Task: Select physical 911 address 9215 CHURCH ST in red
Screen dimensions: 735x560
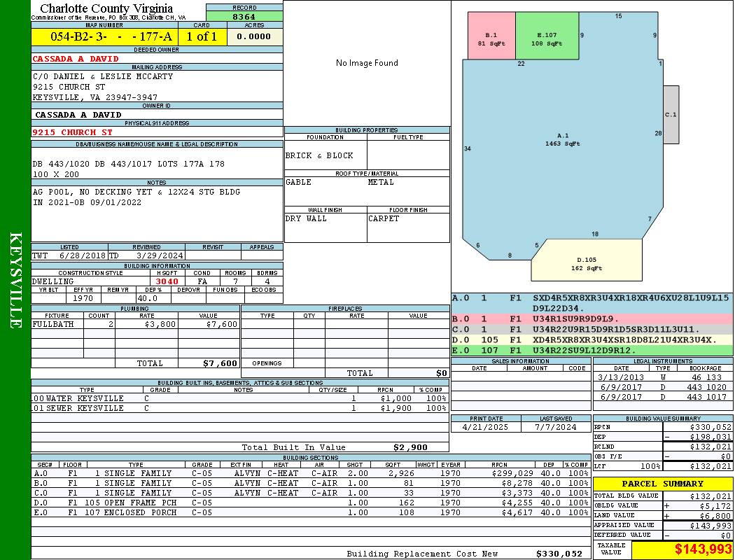Action: [x=73, y=132]
